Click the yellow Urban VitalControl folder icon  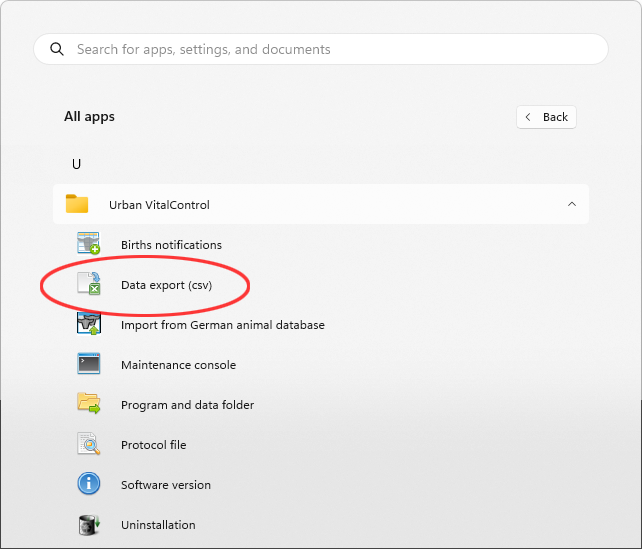click(77, 204)
